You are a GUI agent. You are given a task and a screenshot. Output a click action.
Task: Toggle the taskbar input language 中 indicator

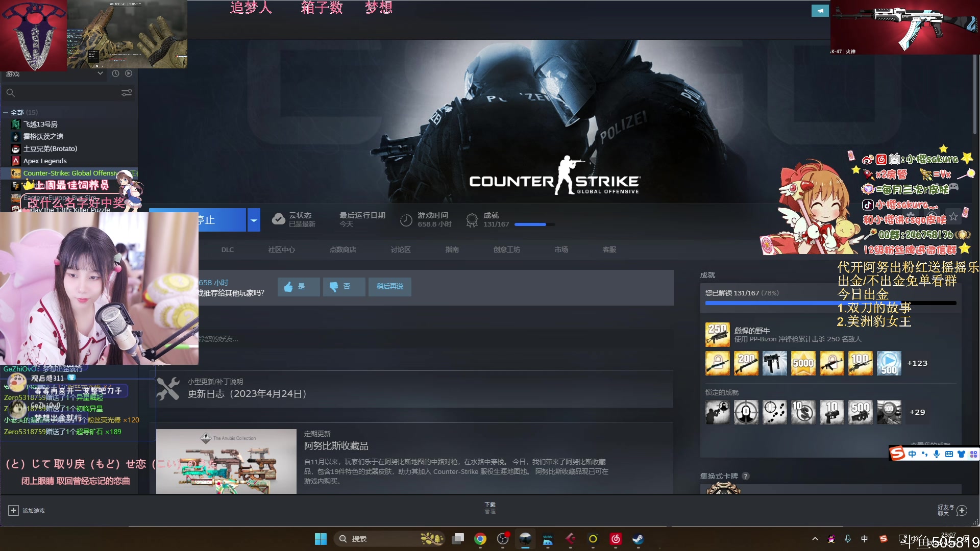tap(864, 539)
